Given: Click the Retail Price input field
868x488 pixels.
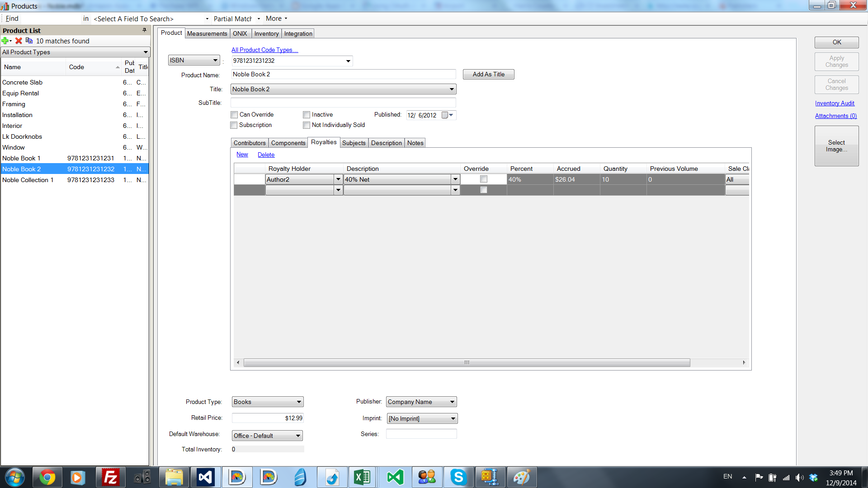Looking at the screenshot, I should tap(268, 418).
